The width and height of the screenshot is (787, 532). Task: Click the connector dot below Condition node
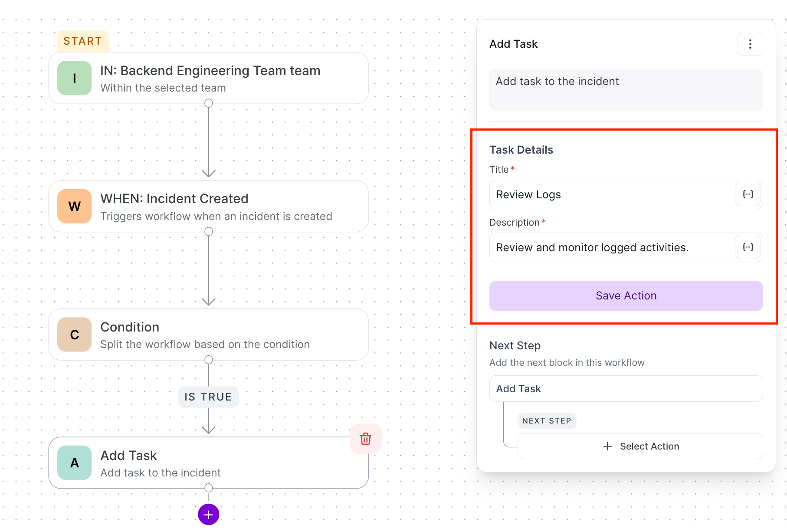[209, 360]
